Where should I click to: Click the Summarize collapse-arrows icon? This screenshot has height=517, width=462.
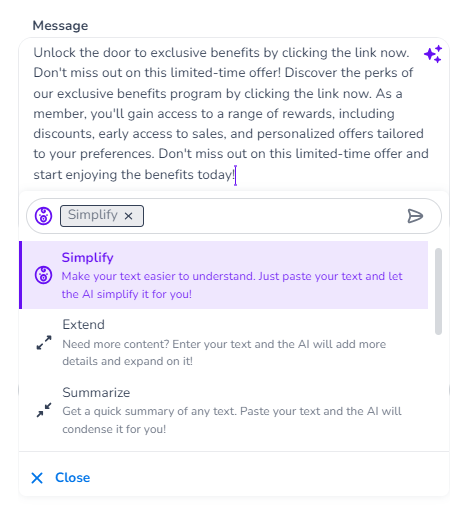pyautogui.click(x=44, y=410)
